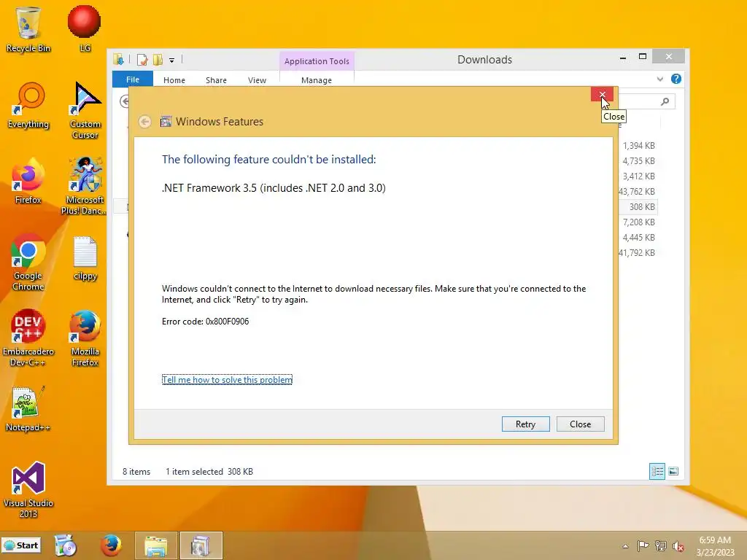747x560 pixels.
Task: Launch Google Chrome from desktop
Action: click(28, 262)
